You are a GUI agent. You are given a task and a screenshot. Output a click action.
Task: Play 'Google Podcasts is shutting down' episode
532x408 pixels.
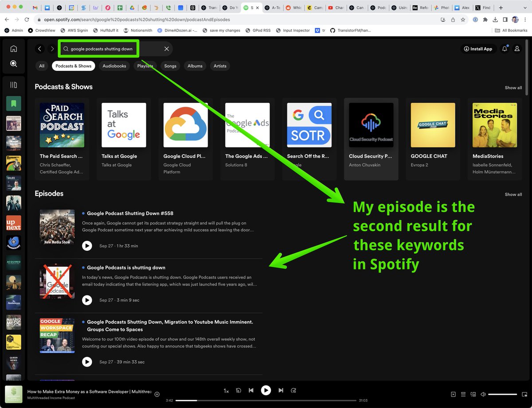[x=87, y=300]
